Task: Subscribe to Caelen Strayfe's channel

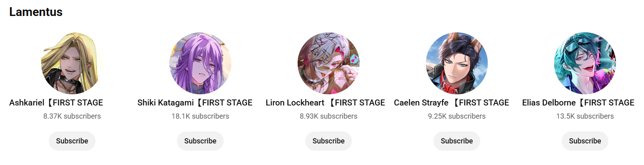Action: [x=457, y=141]
